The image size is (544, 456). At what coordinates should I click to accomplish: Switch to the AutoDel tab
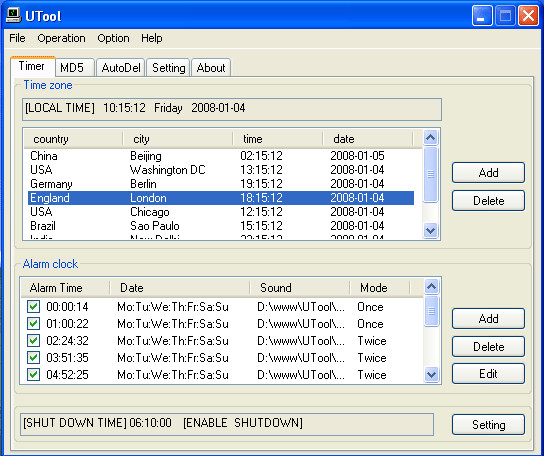pos(121,67)
